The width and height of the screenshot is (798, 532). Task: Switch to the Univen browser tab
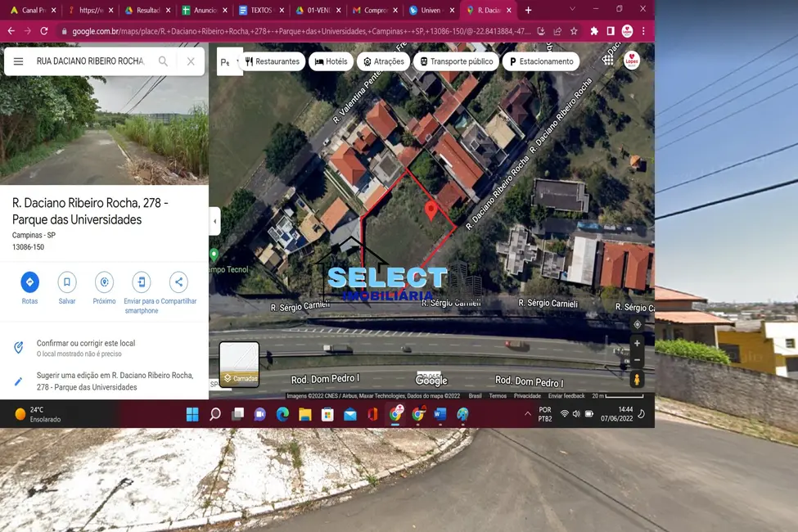(431, 10)
